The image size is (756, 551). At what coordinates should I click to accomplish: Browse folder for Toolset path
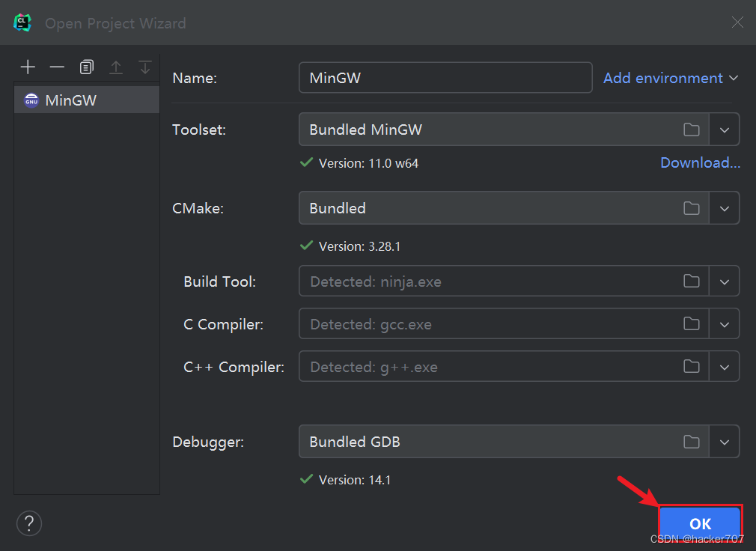point(692,130)
